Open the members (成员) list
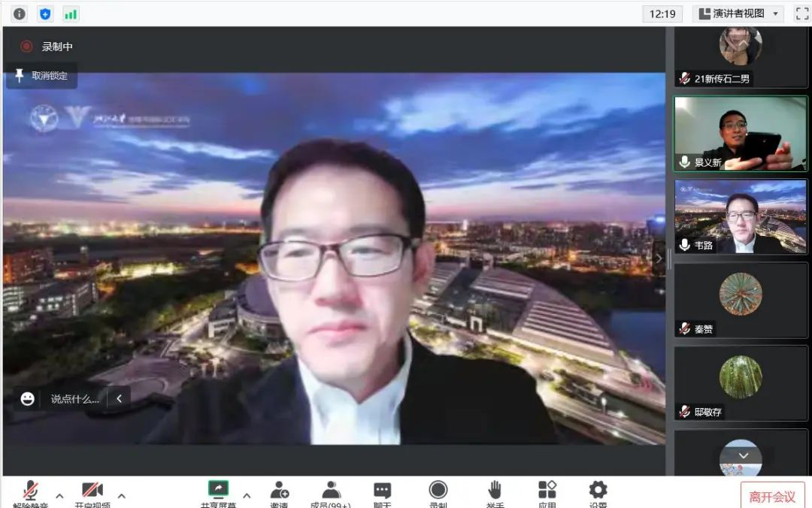Viewport: 812px width, 508px height. [x=331, y=491]
